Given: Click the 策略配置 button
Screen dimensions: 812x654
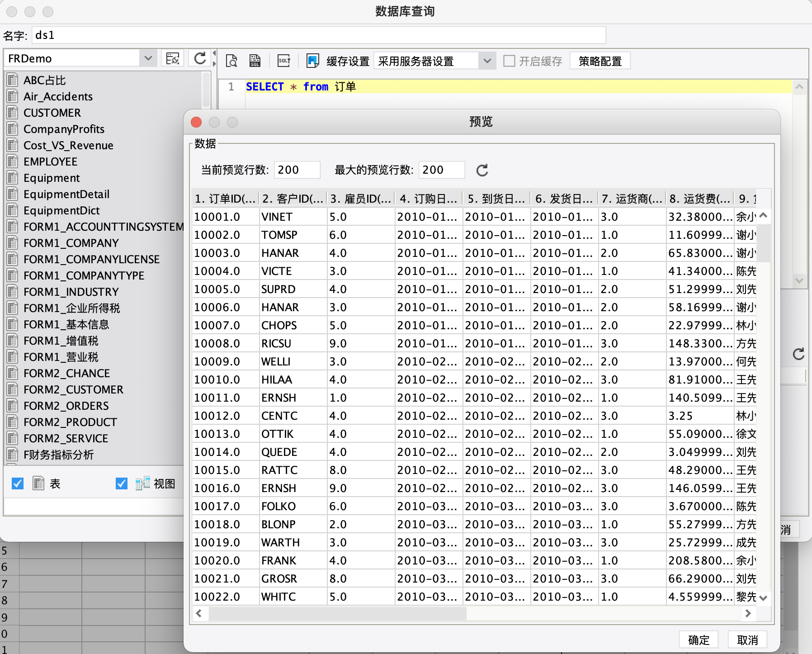Looking at the screenshot, I should tap(600, 61).
